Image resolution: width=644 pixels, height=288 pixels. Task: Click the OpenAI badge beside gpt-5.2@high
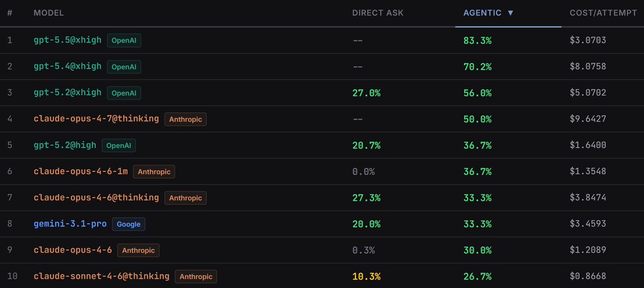click(119, 146)
